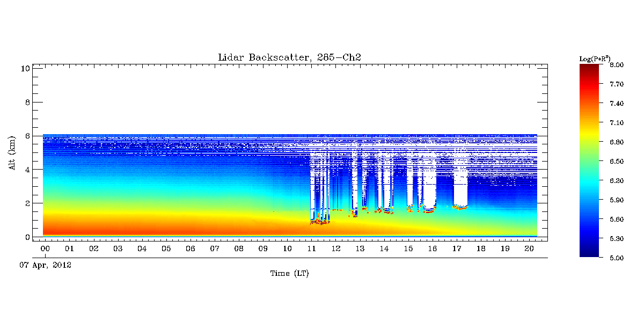Screen dimensions: 644x322
Task: Click the 17 hour time tick label
Action: pyautogui.click(x=457, y=249)
